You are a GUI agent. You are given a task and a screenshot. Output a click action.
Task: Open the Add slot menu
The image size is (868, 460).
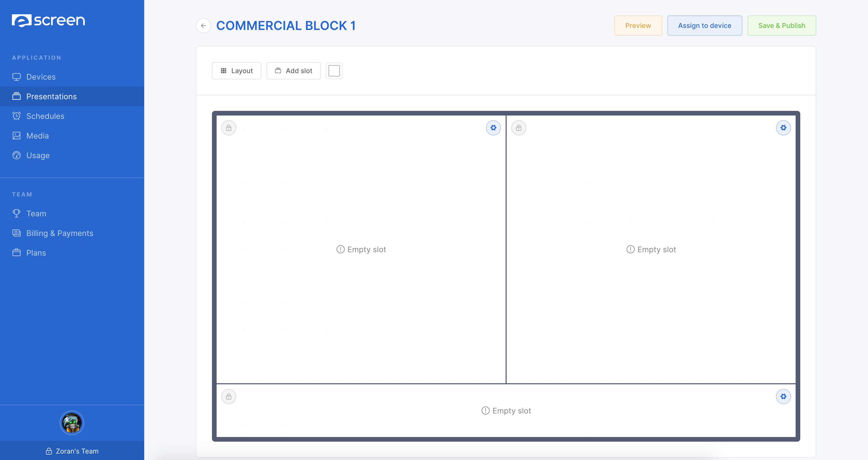pyautogui.click(x=293, y=71)
